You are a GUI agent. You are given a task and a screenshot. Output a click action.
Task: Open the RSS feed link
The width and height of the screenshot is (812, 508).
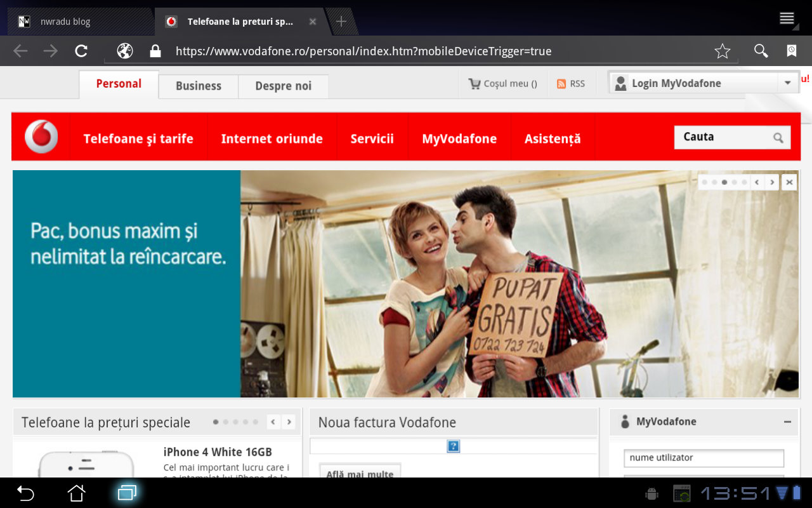click(x=571, y=84)
